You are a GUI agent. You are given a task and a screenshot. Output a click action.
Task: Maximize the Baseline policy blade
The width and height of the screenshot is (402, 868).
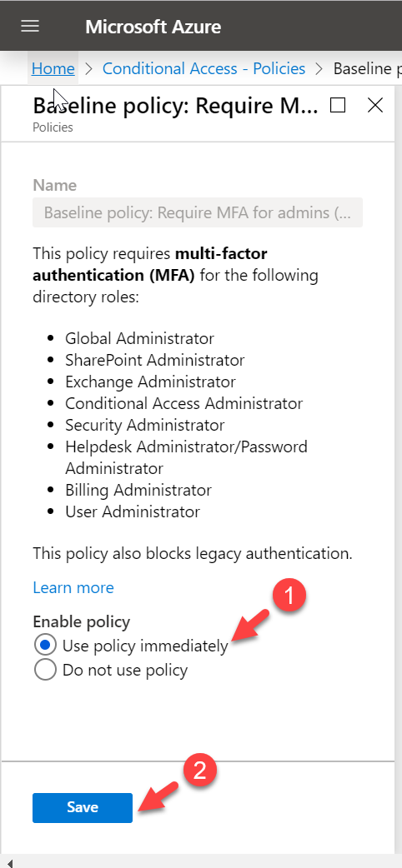click(x=338, y=105)
